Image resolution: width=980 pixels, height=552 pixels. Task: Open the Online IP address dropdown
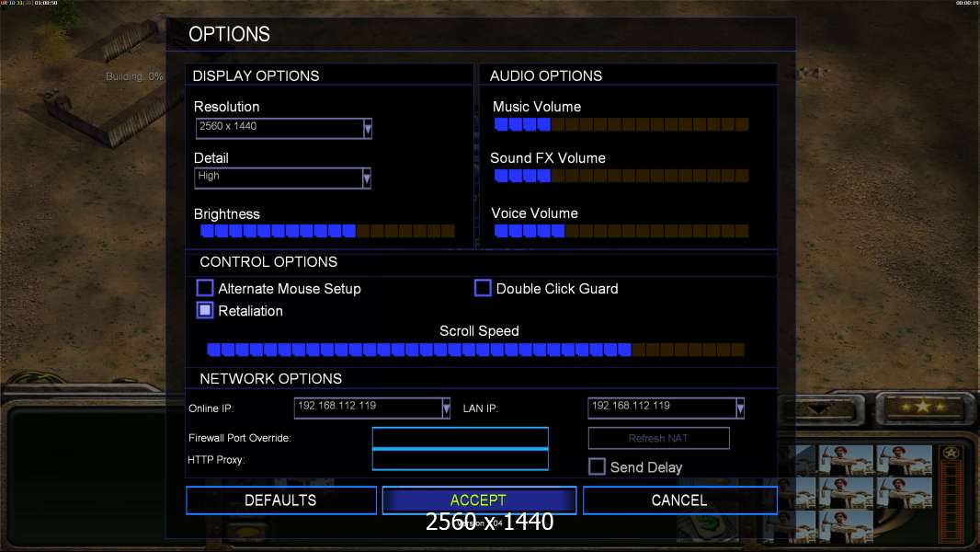coord(372,408)
